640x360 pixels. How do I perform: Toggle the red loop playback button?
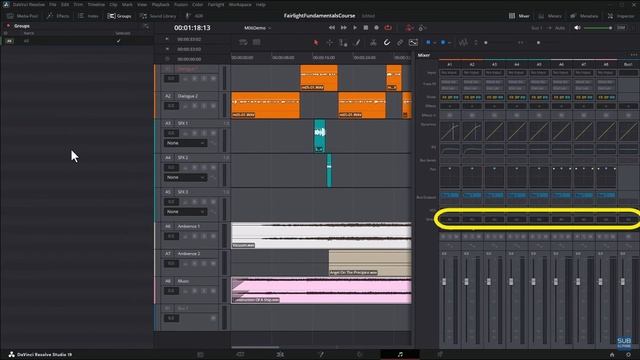point(388,28)
